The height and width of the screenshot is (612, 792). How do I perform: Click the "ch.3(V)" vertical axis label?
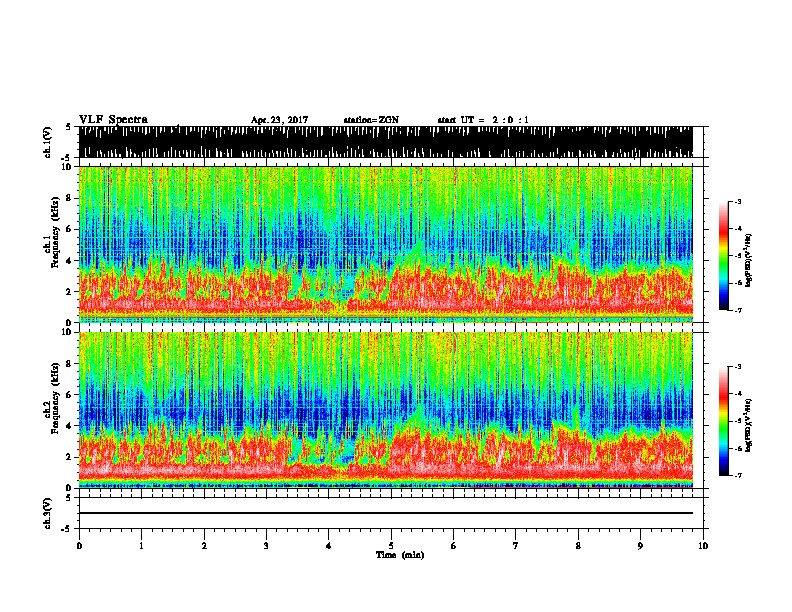(48, 514)
